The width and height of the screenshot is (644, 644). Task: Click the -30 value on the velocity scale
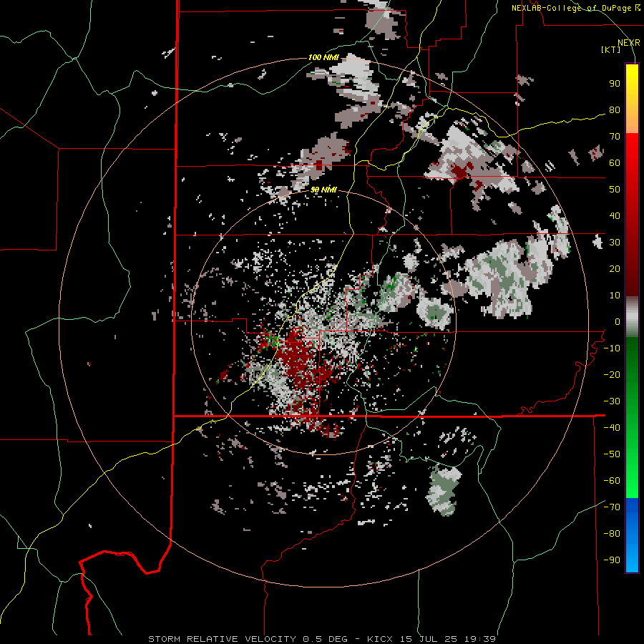click(612, 401)
